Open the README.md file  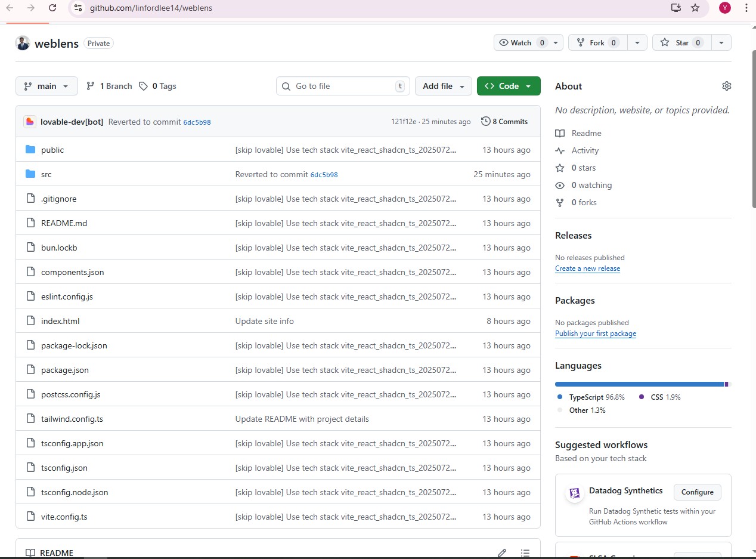(64, 223)
